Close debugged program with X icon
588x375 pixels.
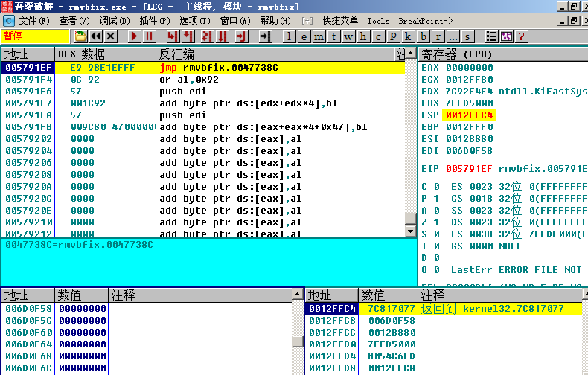(111, 36)
